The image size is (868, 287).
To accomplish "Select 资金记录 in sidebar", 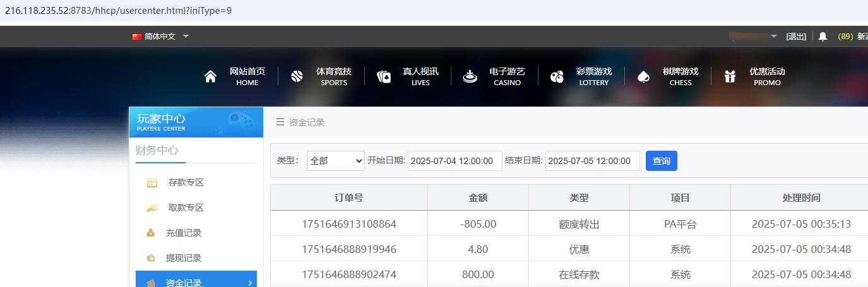I will 196,279.
